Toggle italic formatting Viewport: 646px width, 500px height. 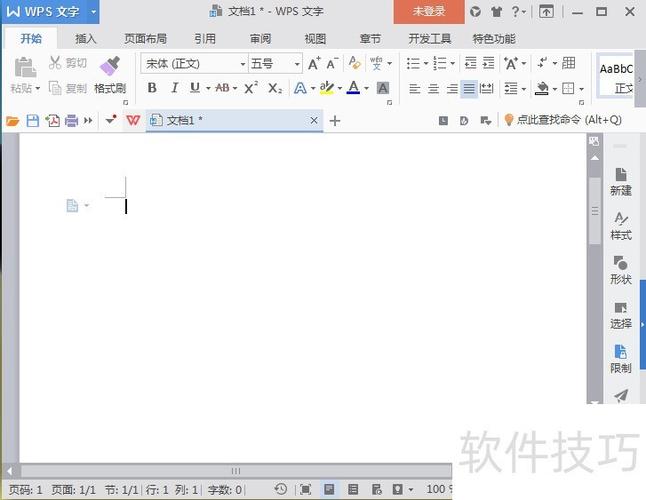point(173,88)
